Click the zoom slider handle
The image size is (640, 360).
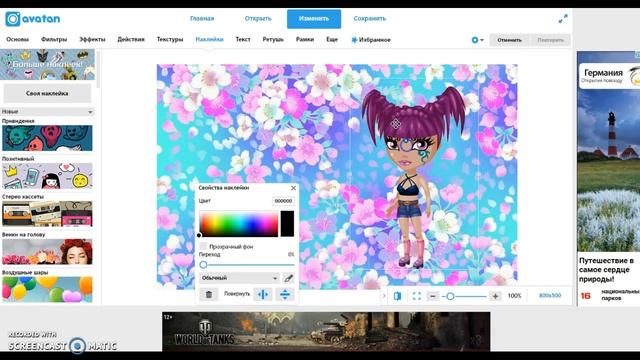pyautogui.click(x=450, y=296)
